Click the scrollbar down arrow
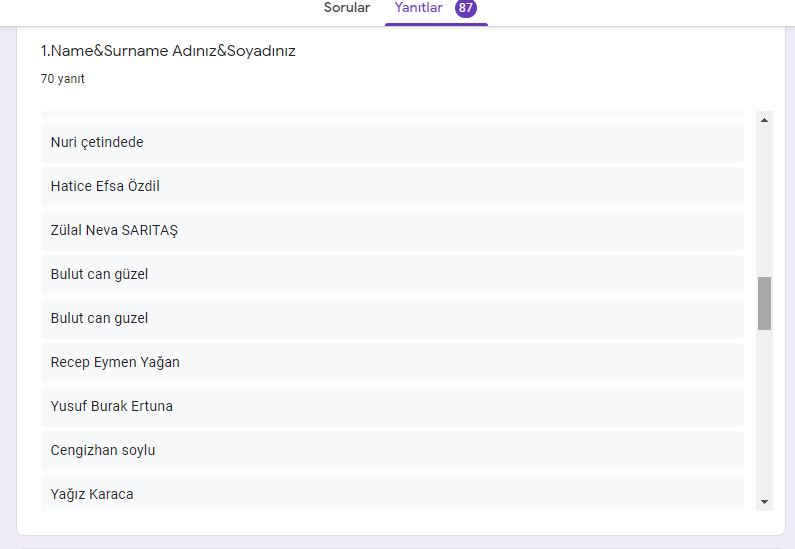The image size is (795, 549). 764,501
